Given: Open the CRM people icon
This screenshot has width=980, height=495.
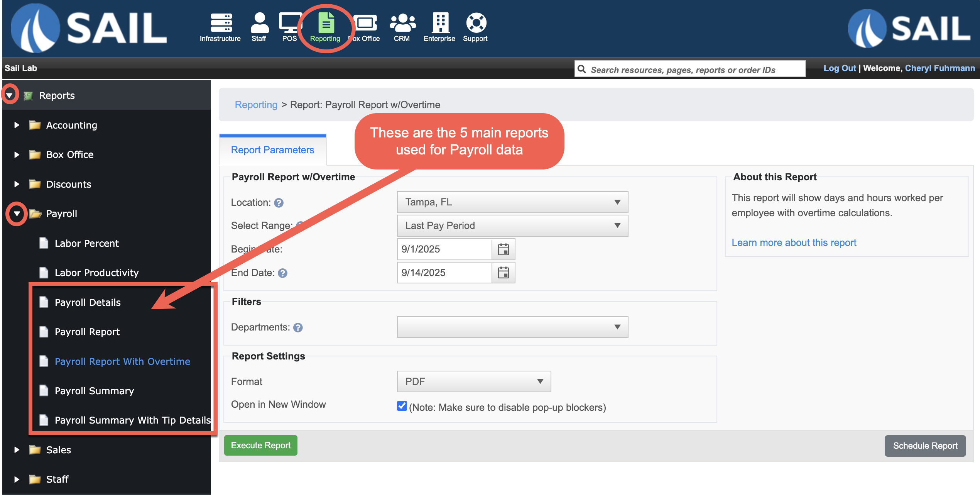Looking at the screenshot, I should [x=402, y=23].
